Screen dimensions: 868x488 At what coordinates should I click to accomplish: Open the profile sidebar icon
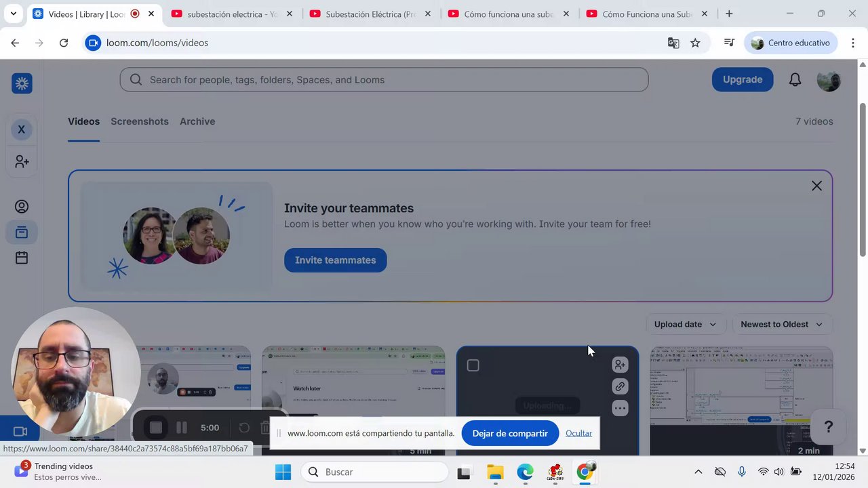click(22, 207)
